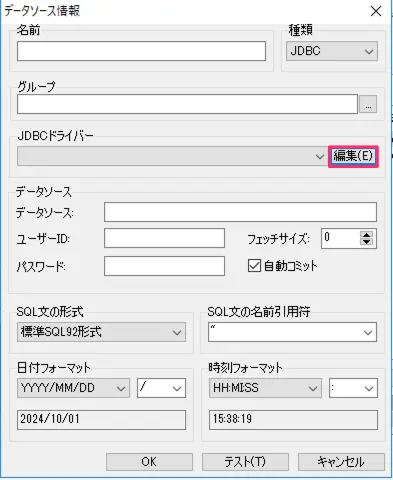
Task: Click the ユーザーID input field
Action: point(164,238)
